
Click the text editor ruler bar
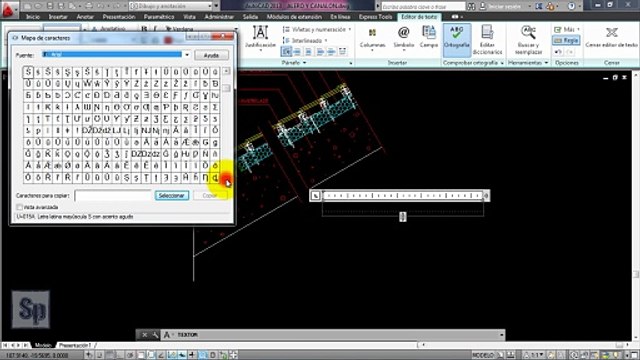click(403, 196)
